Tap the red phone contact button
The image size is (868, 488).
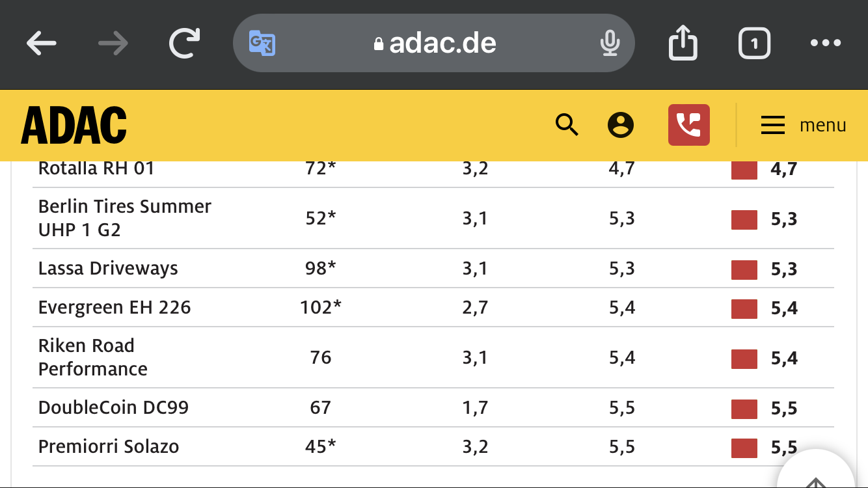(x=689, y=124)
